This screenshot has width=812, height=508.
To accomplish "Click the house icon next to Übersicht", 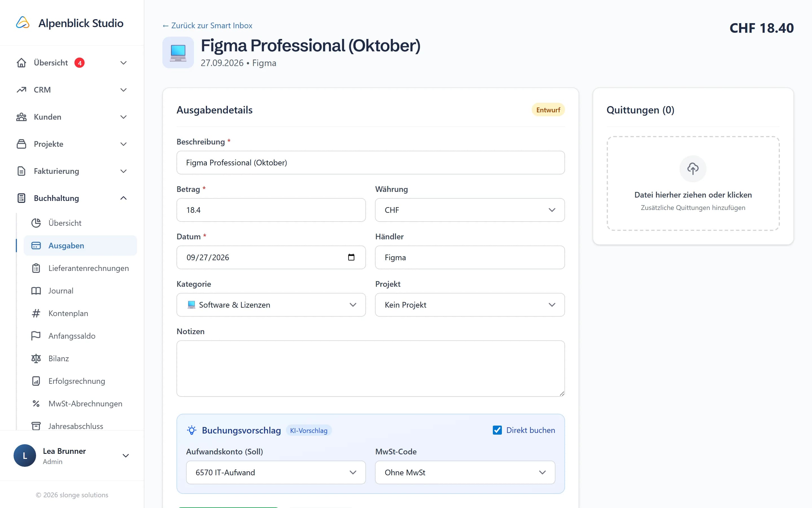I will pos(21,63).
